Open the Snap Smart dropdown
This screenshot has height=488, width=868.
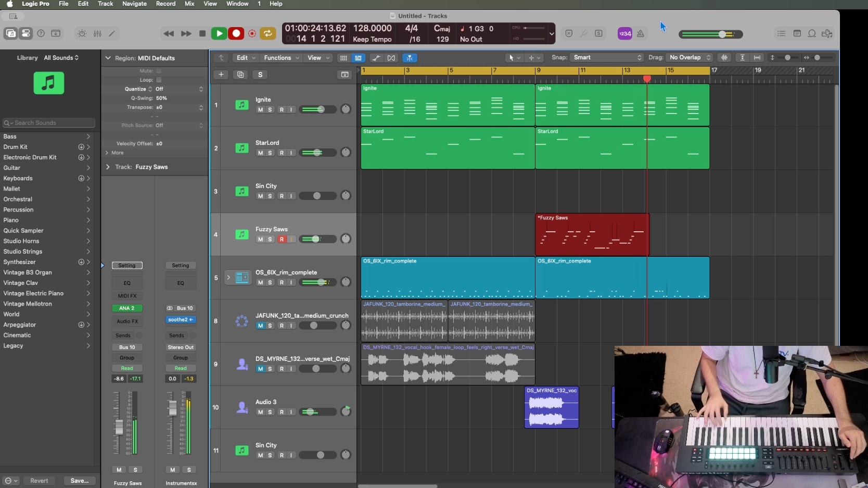coord(607,57)
